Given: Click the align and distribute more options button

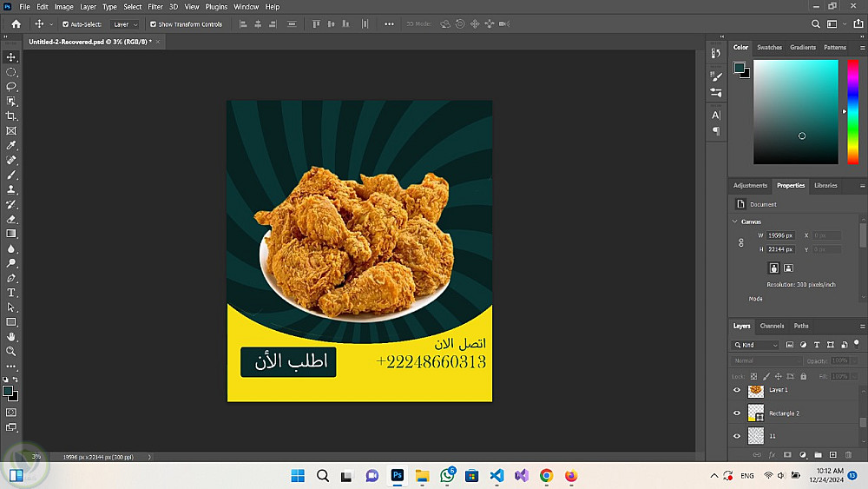Looking at the screenshot, I should (389, 23).
